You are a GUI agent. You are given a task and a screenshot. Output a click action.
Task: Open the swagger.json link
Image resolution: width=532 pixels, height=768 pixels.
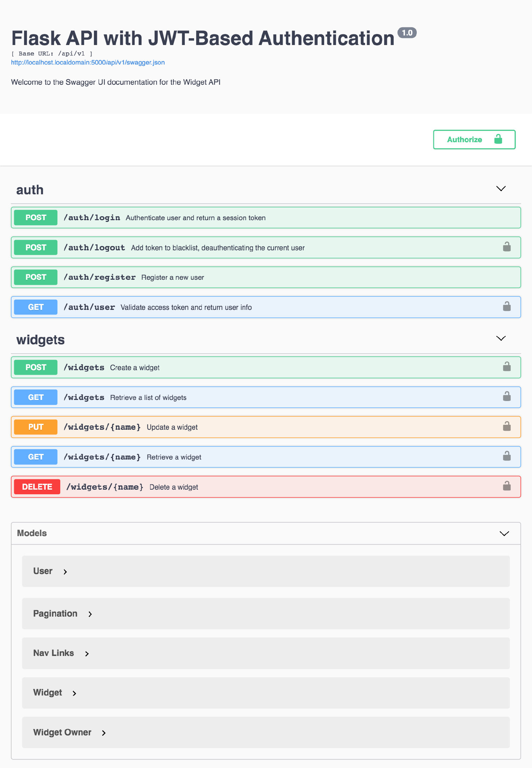coord(88,62)
